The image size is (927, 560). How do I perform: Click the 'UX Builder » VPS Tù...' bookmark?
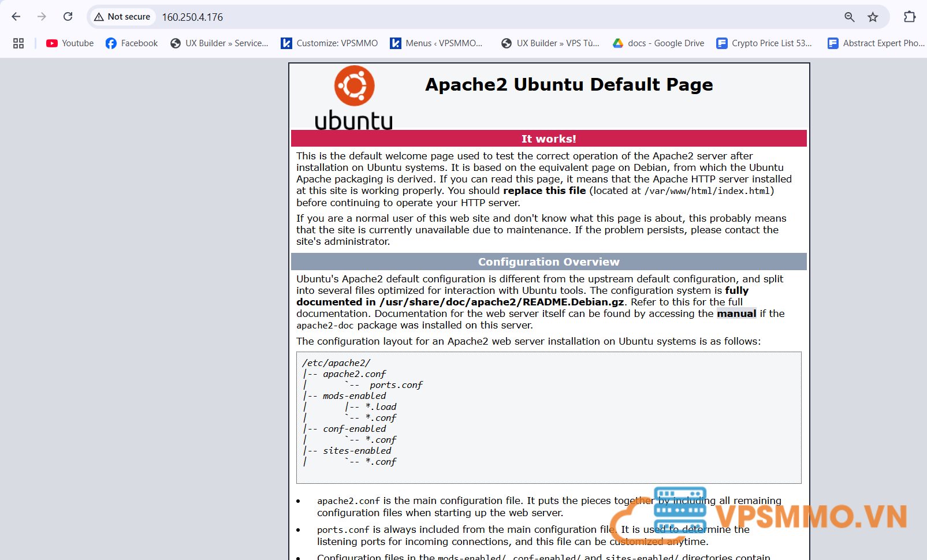[550, 43]
